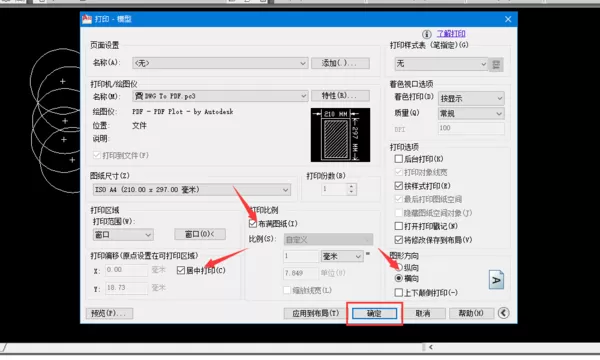Open the 图纸尺寸 ISO A4 dropdown
This screenshot has height=360, width=600.
tap(191, 190)
